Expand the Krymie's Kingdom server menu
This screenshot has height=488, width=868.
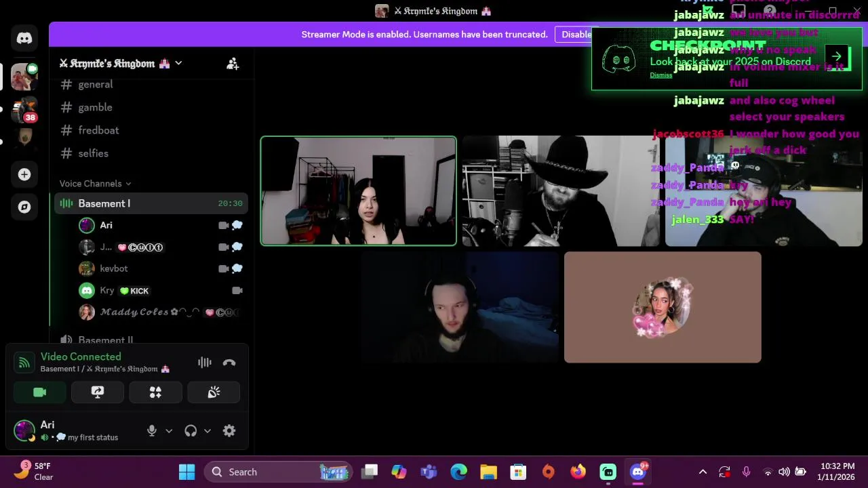point(121,63)
